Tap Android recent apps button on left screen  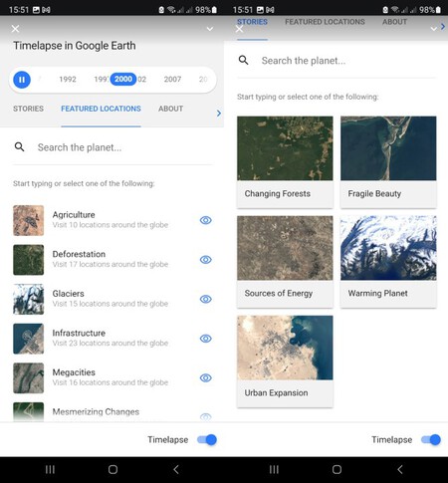pyautogui.click(x=50, y=469)
